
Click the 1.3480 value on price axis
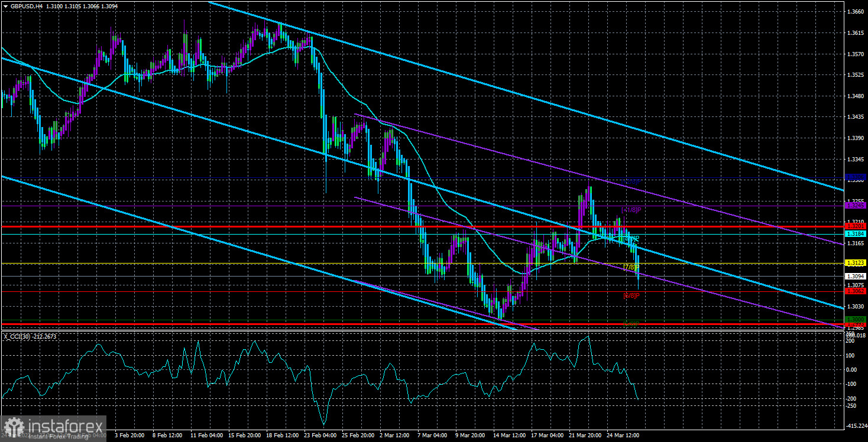tap(856, 96)
